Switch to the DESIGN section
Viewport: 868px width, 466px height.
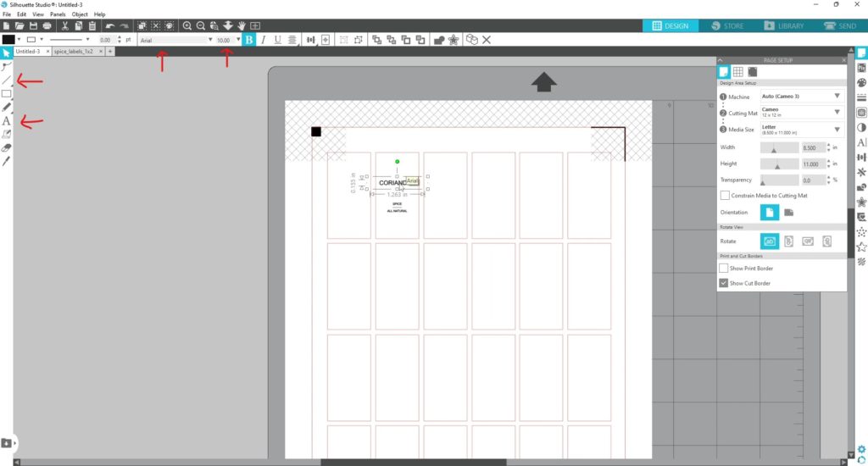click(670, 26)
